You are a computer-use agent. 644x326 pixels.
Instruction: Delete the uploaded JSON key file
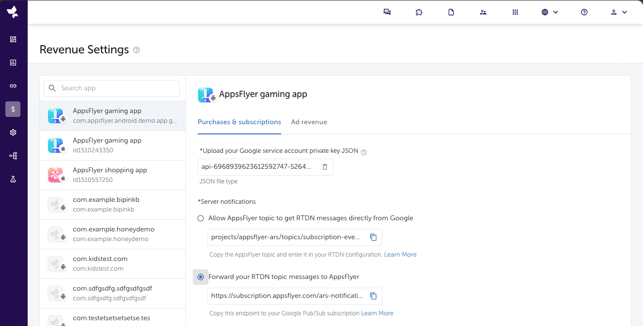click(325, 167)
